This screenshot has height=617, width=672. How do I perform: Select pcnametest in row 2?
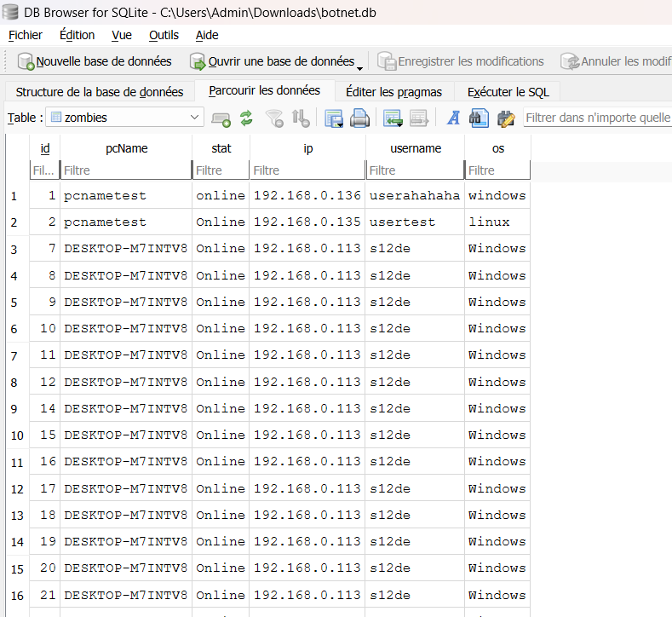point(126,222)
